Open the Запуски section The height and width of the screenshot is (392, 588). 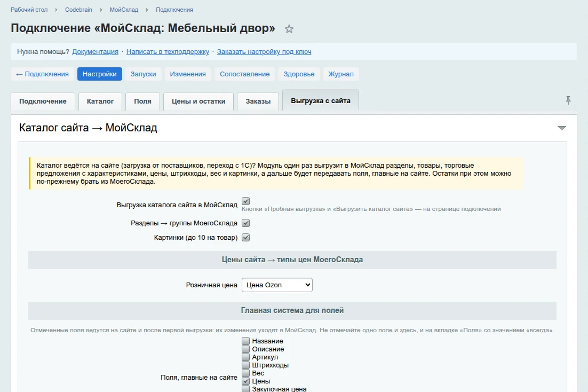(x=143, y=74)
